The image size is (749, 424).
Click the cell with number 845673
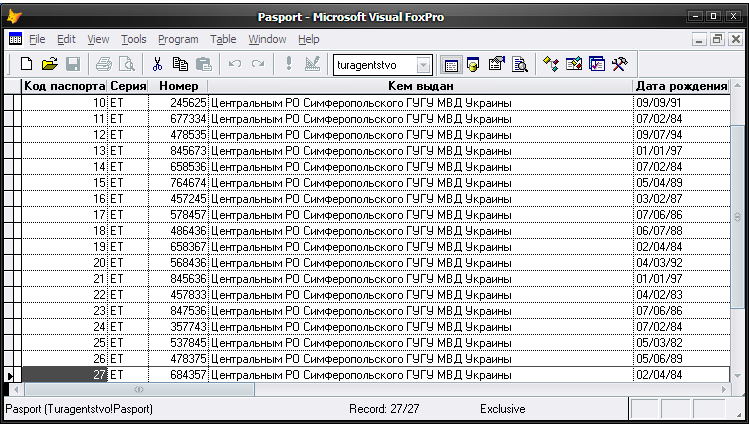pos(178,151)
